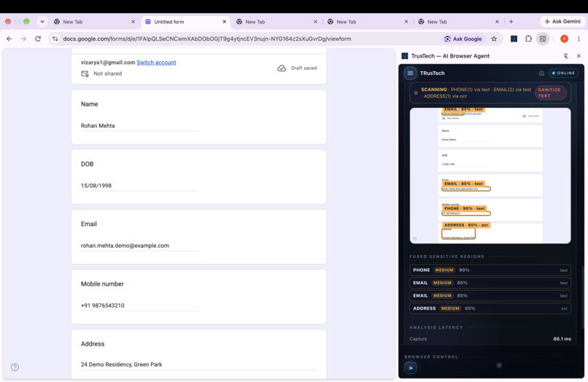588x382 pixels.
Task: Close the Untitled form tab
Action: click(224, 22)
